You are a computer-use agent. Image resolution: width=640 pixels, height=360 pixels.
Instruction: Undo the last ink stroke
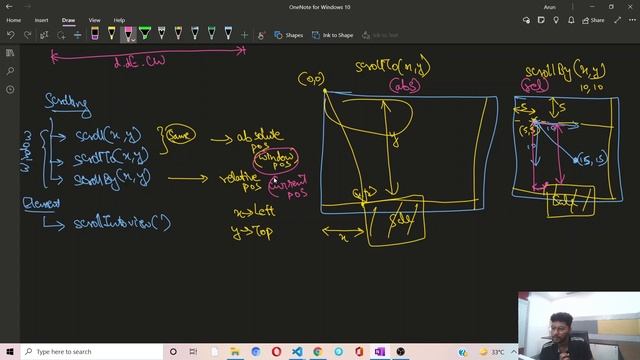pos(11,35)
